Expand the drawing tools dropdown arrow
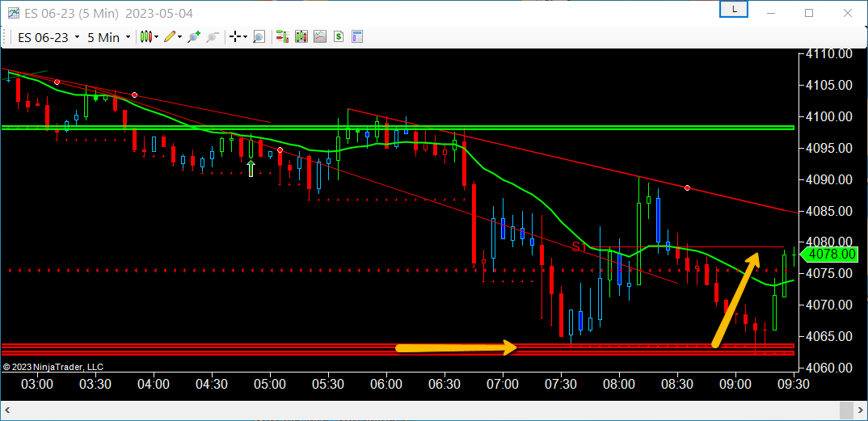868x421 pixels. pyautogui.click(x=180, y=37)
